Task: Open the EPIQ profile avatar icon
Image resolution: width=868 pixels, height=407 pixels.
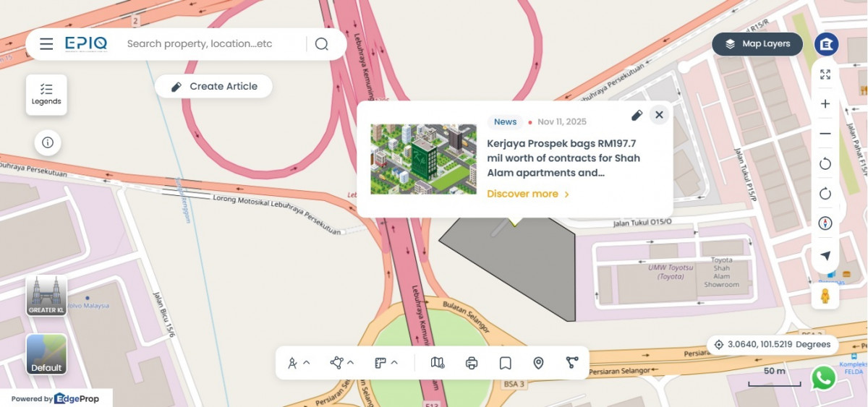Action: [826, 44]
